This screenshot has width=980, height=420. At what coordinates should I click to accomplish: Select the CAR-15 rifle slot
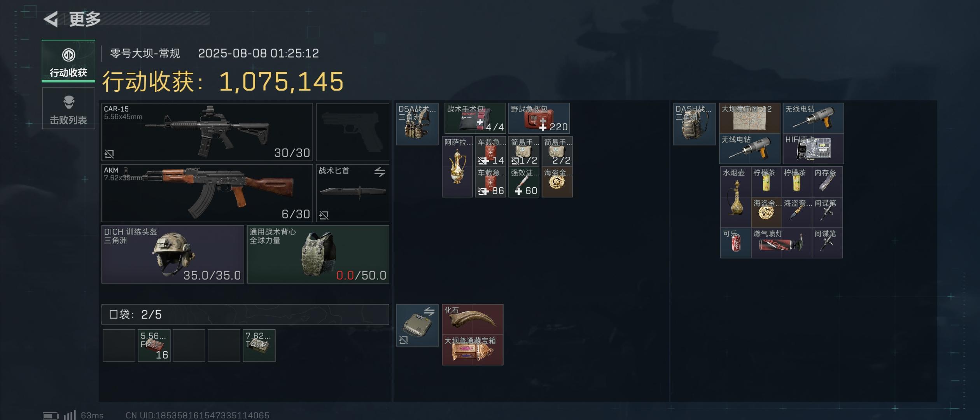click(207, 132)
